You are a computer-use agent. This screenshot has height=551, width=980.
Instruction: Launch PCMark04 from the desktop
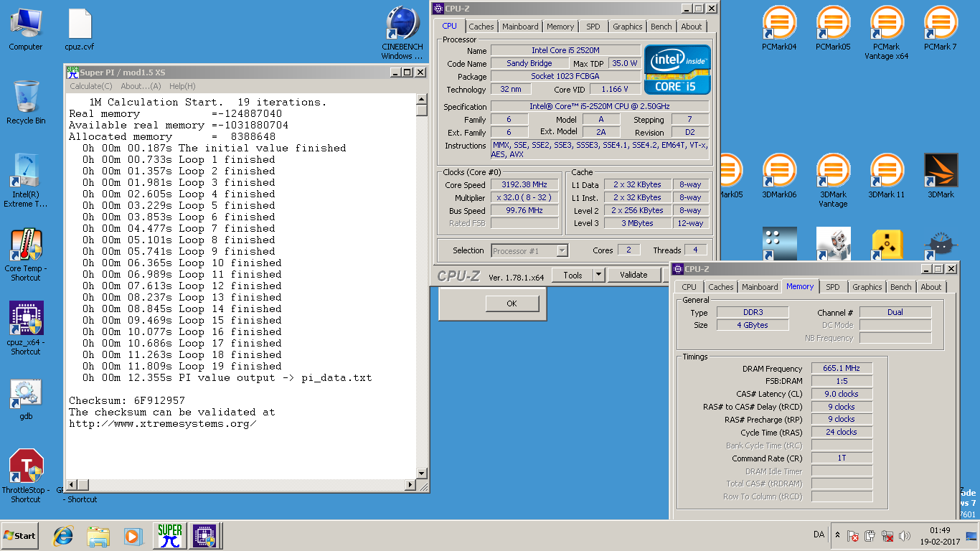pyautogui.click(x=780, y=29)
